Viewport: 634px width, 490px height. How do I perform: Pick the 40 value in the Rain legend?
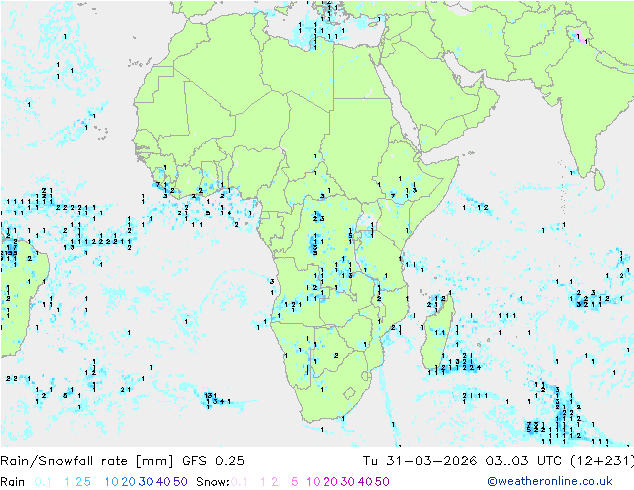(163, 482)
